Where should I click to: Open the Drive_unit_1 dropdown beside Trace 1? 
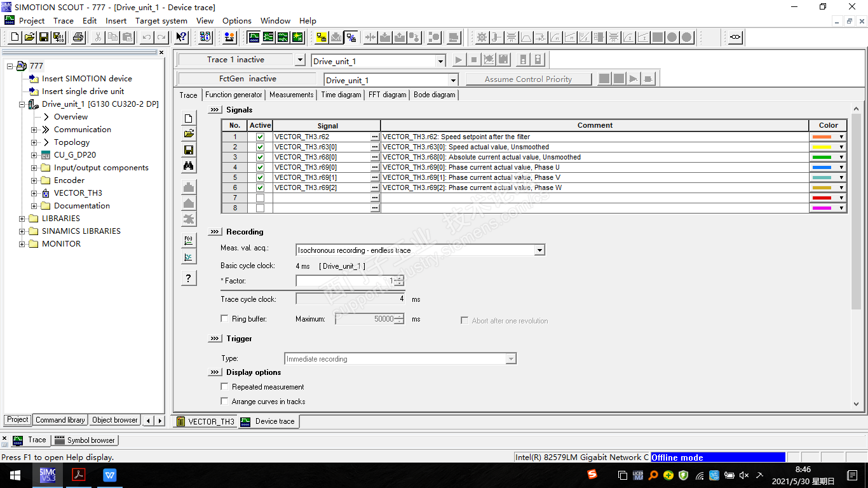coord(440,61)
